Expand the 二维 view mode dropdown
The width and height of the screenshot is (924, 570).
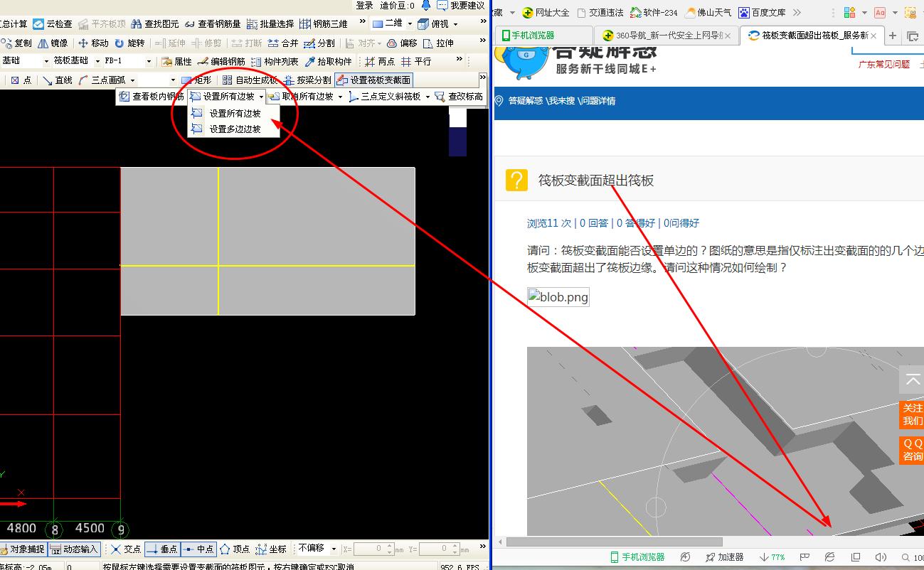tap(410, 24)
